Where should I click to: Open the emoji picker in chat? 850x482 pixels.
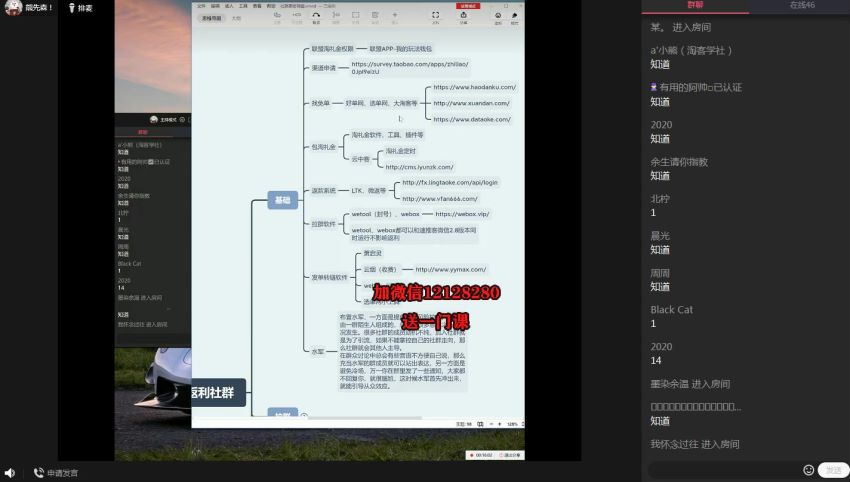tap(808, 470)
